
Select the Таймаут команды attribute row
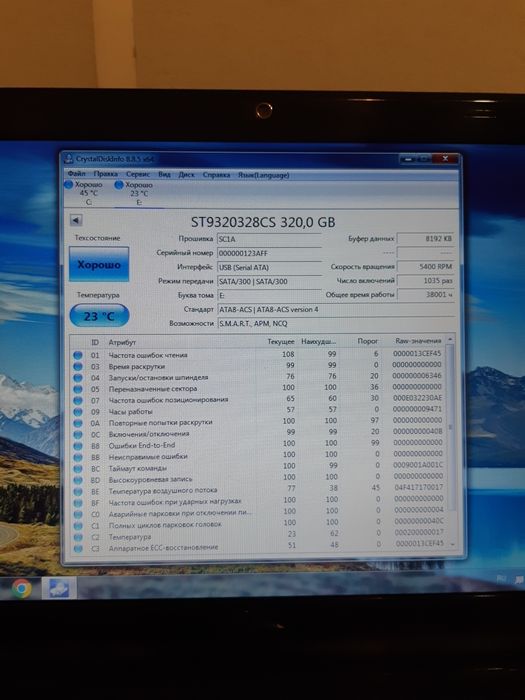pyautogui.click(x=258, y=467)
